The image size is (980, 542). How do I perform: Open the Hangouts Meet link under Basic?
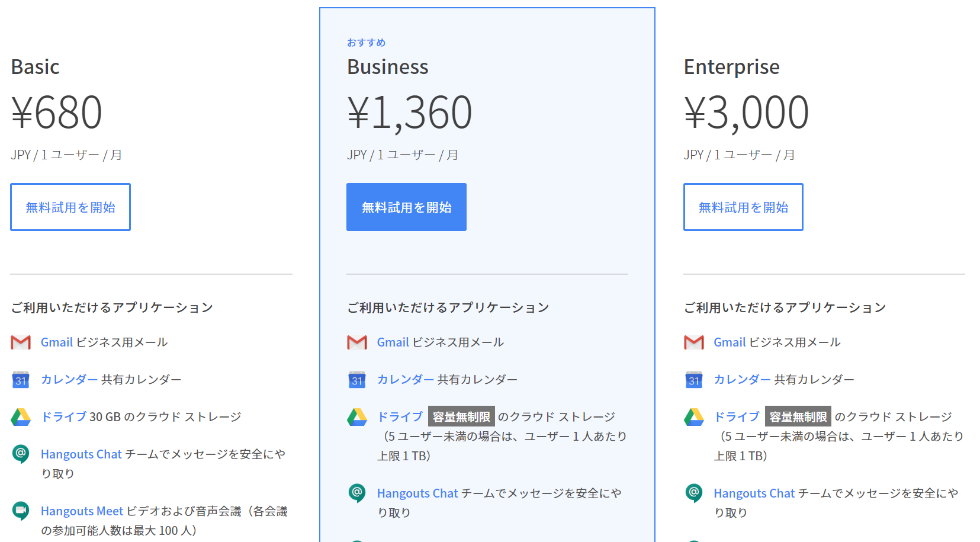pos(82,511)
